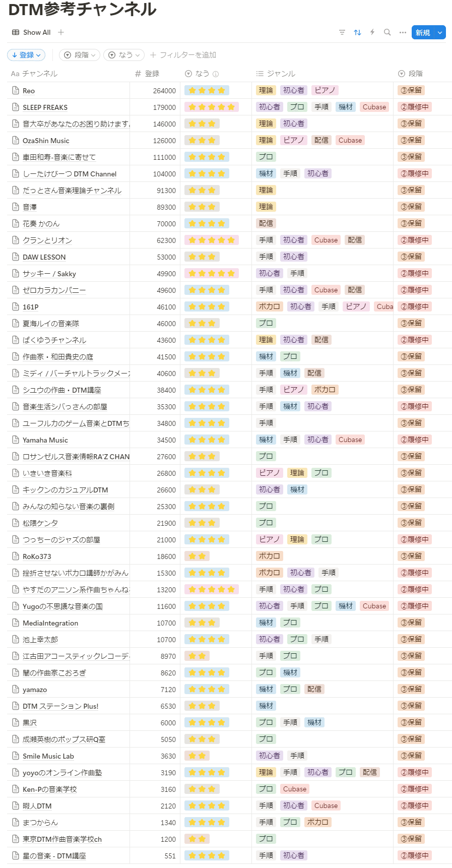Select the Show All view tab

coord(31,32)
